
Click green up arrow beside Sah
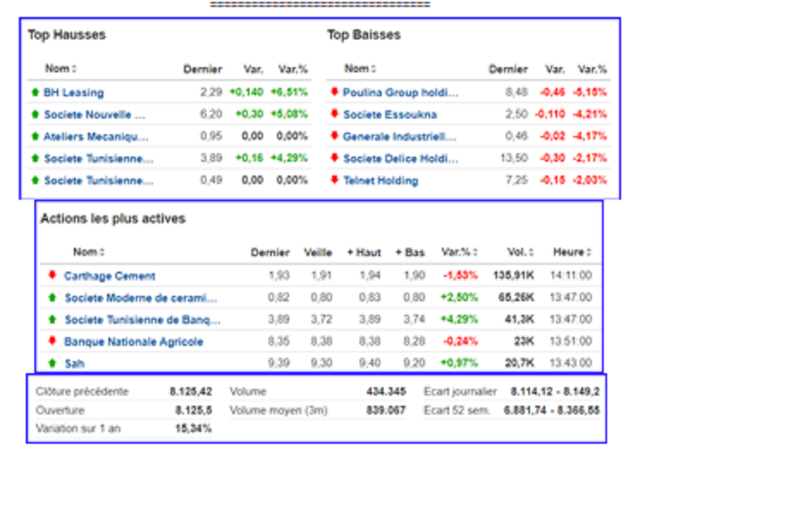52,363
